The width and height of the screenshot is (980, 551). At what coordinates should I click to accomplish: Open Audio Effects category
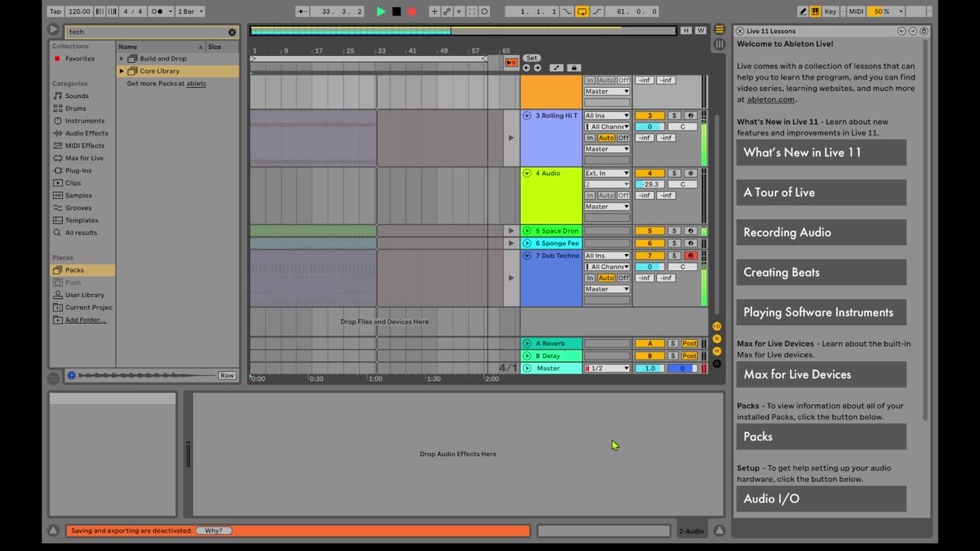click(87, 133)
